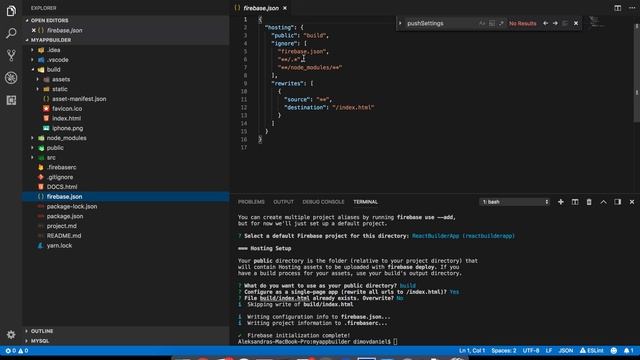Open iphone.png image file
The width and height of the screenshot is (640, 360).
tap(67, 128)
